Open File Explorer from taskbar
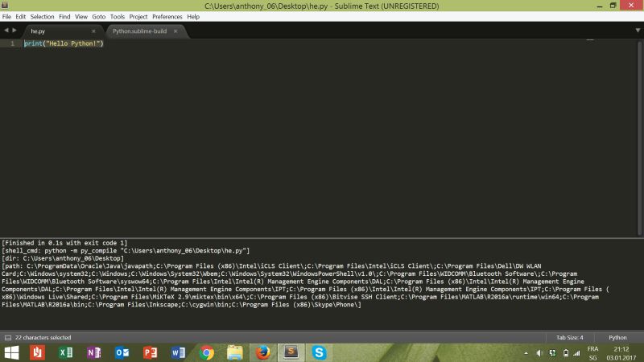The image size is (644, 362). [x=235, y=352]
